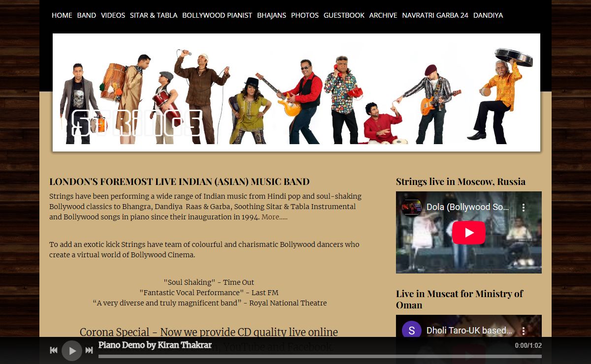Play the Dola Bollywood YouTube video
Viewport: 591px width, 364px height.
469,233
